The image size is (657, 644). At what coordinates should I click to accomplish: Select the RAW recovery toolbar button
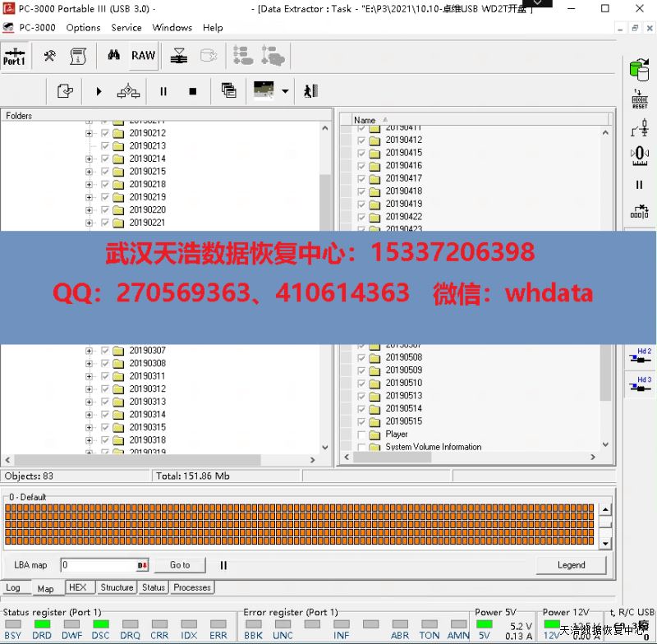point(143,56)
